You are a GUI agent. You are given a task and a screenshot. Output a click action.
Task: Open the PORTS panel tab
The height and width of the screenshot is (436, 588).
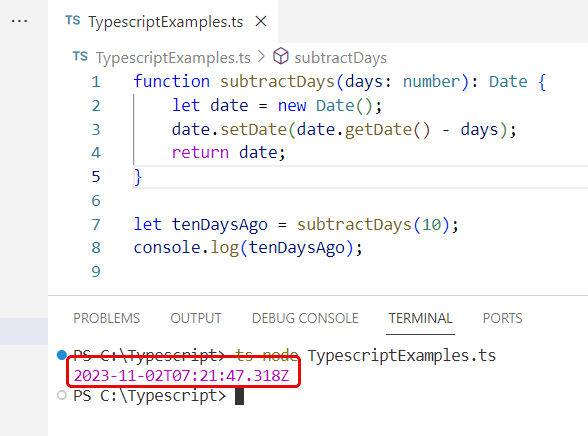click(502, 318)
